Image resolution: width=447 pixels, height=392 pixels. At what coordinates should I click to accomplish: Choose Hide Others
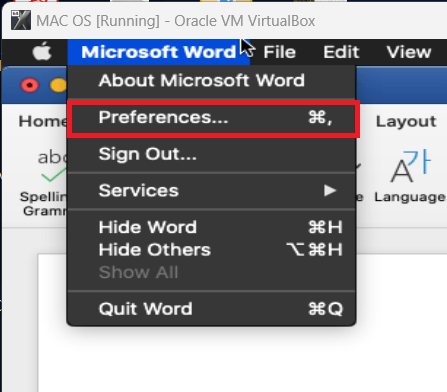click(x=211, y=250)
